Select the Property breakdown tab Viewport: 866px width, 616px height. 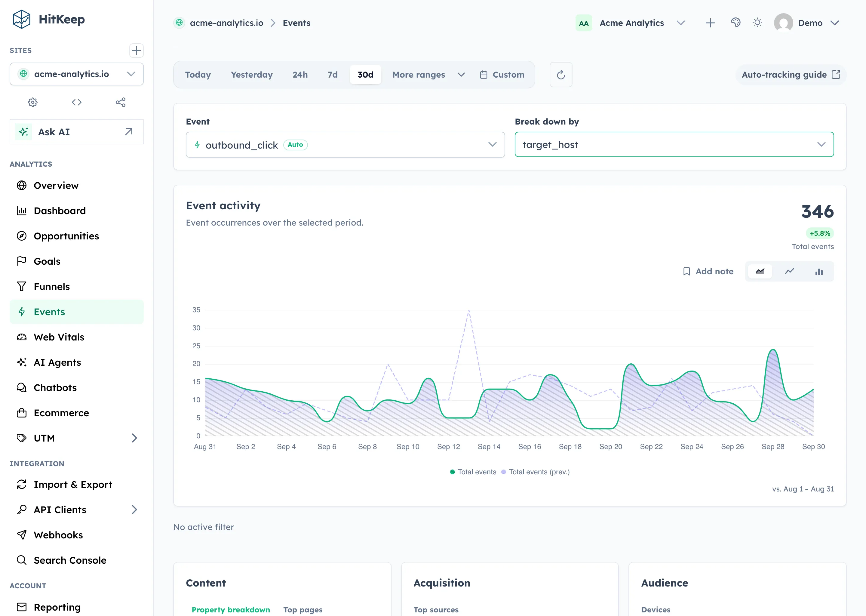click(x=231, y=610)
